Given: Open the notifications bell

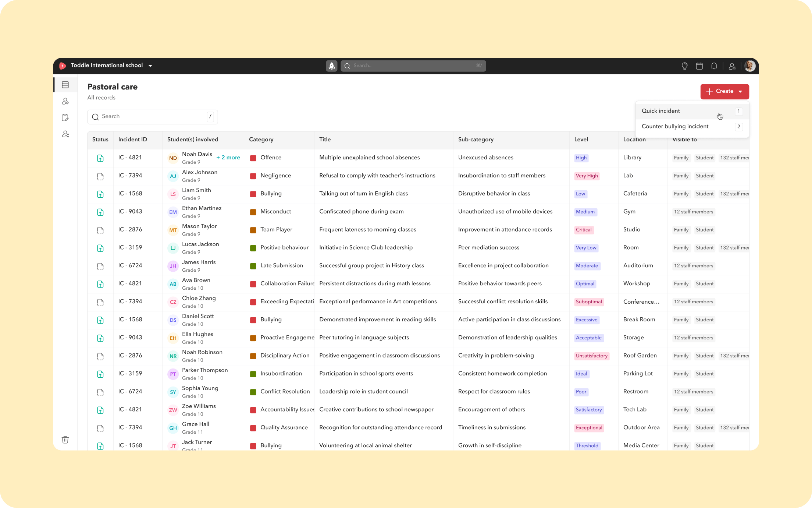Looking at the screenshot, I should [x=714, y=66].
